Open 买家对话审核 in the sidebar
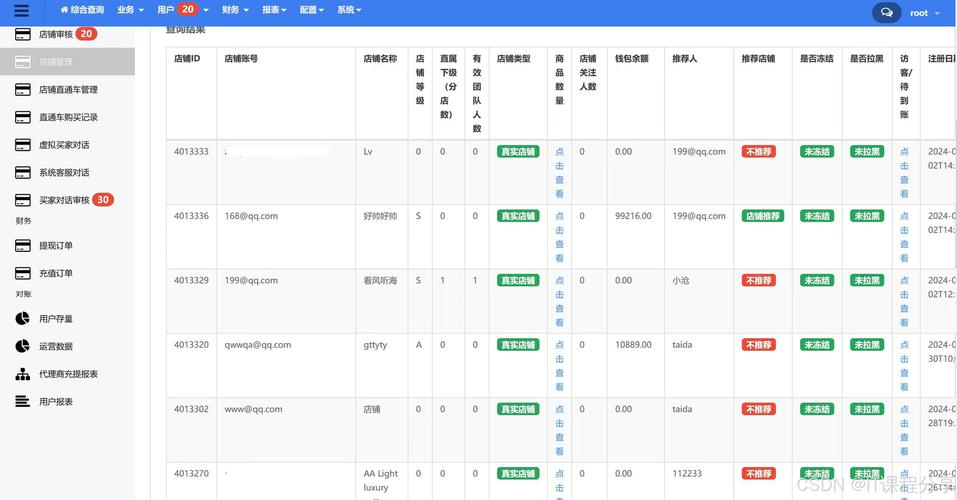The height and width of the screenshot is (500, 957). [x=64, y=200]
